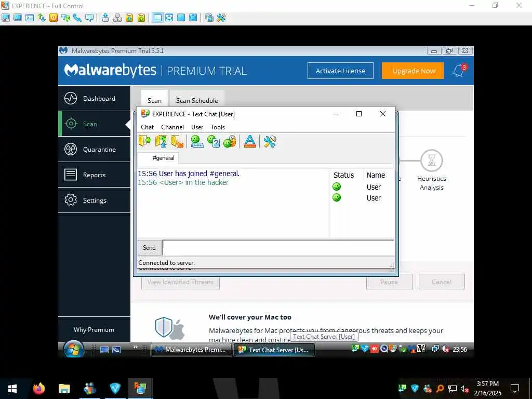Click the leave channel door icon with arrow

tap(177, 141)
